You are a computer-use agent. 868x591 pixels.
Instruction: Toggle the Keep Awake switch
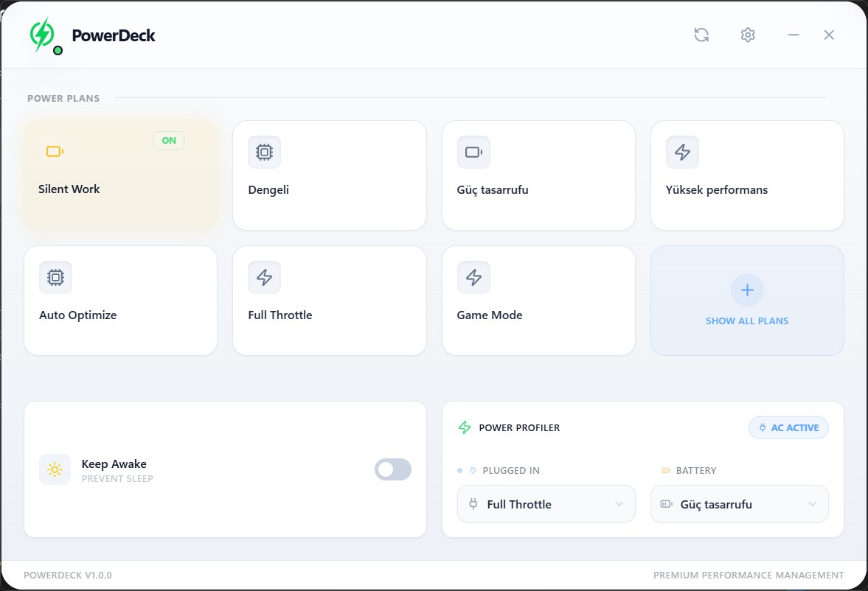click(x=393, y=469)
